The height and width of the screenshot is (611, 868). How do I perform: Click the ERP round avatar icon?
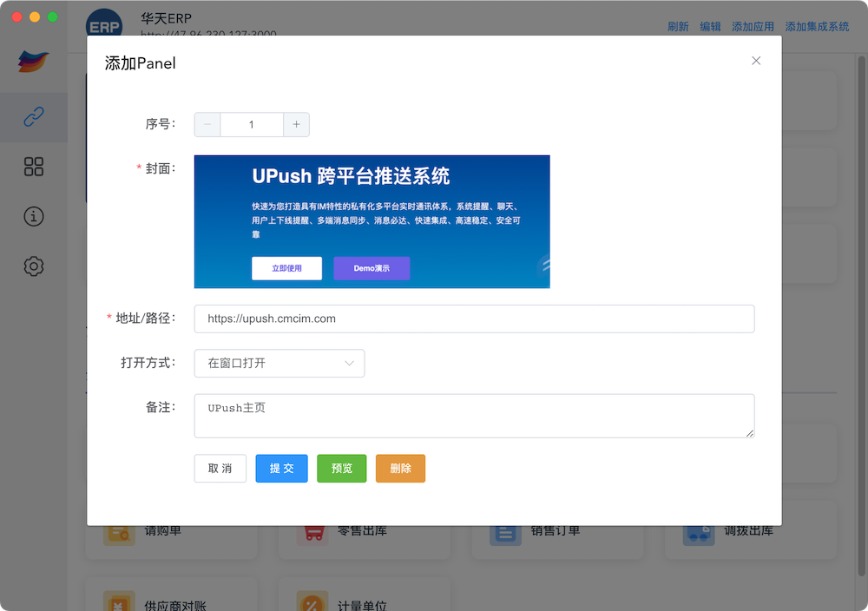click(x=104, y=26)
